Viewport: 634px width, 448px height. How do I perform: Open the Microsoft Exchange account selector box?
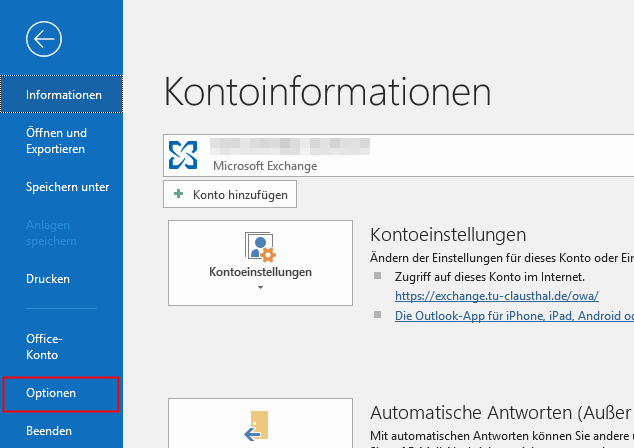point(400,154)
